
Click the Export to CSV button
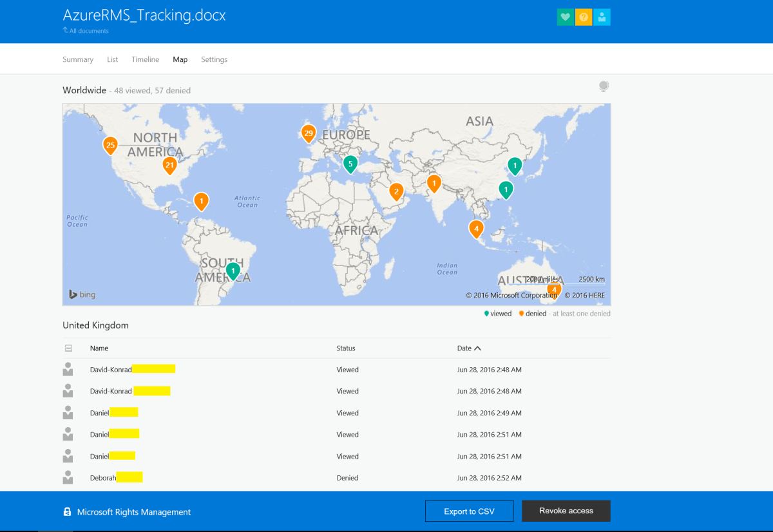point(469,511)
